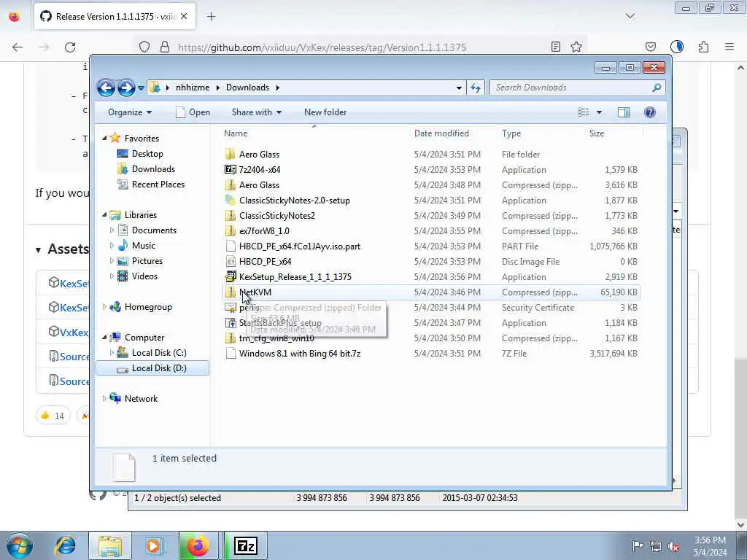The height and width of the screenshot is (560, 747).
Task: Select the tm_cfg_win8_win10 zip icon
Action: (231, 338)
